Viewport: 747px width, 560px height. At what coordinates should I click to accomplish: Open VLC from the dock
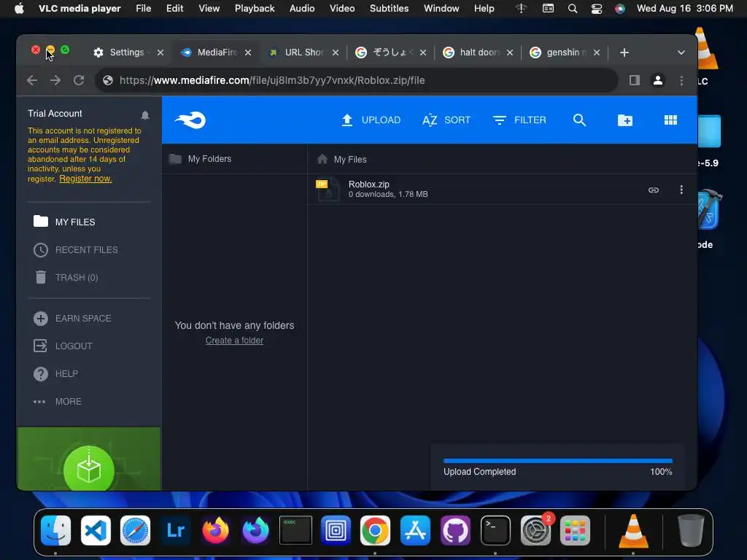coord(633,530)
